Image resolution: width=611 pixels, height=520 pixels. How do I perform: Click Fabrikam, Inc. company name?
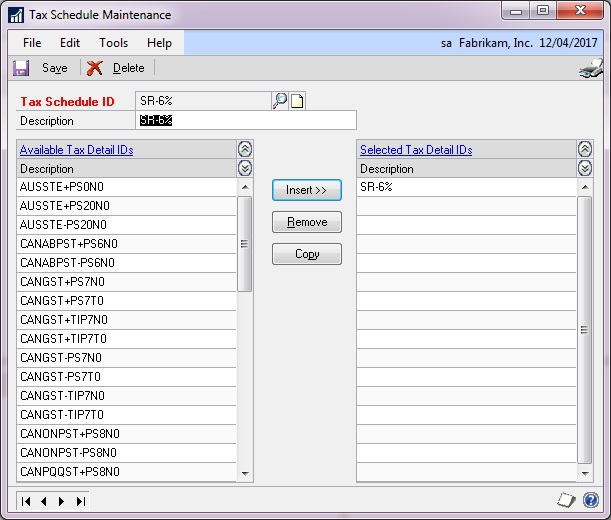[496, 43]
